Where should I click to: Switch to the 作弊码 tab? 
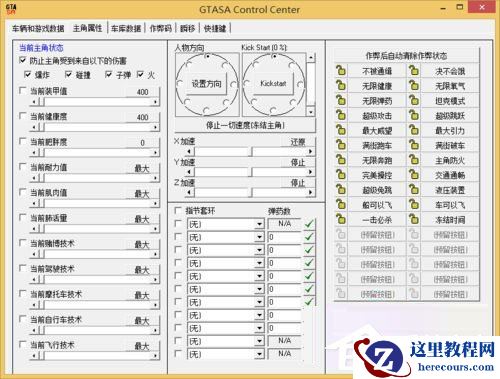[x=160, y=29]
